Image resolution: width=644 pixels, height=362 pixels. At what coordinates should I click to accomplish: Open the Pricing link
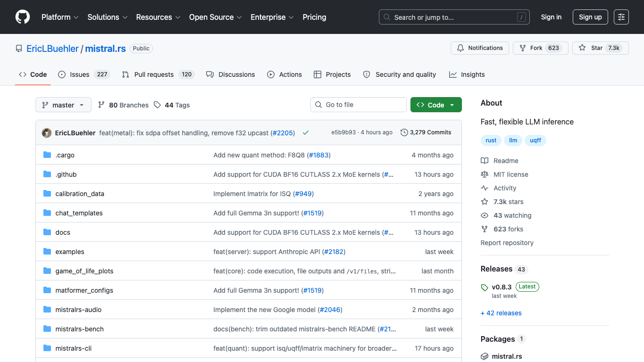coord(314,17)
